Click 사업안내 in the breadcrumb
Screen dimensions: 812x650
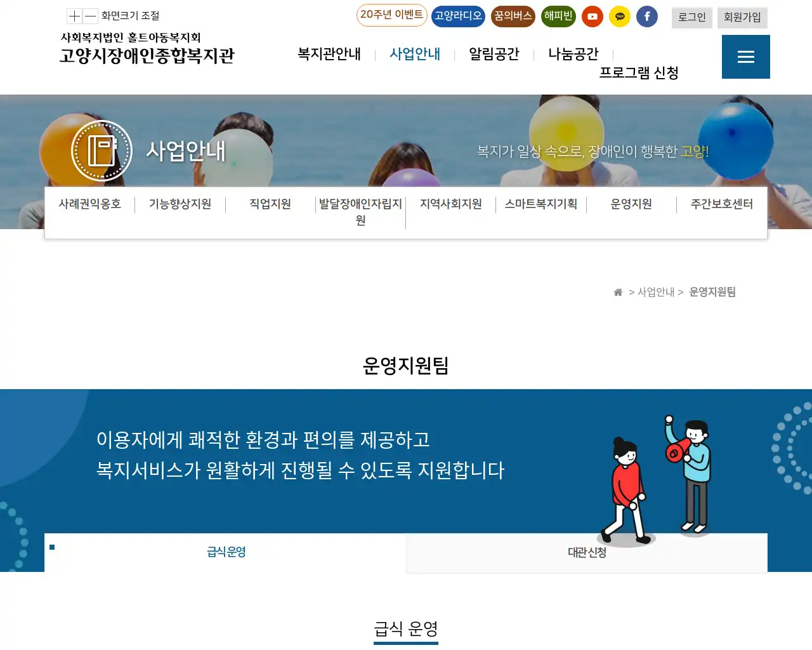[656, 292]
